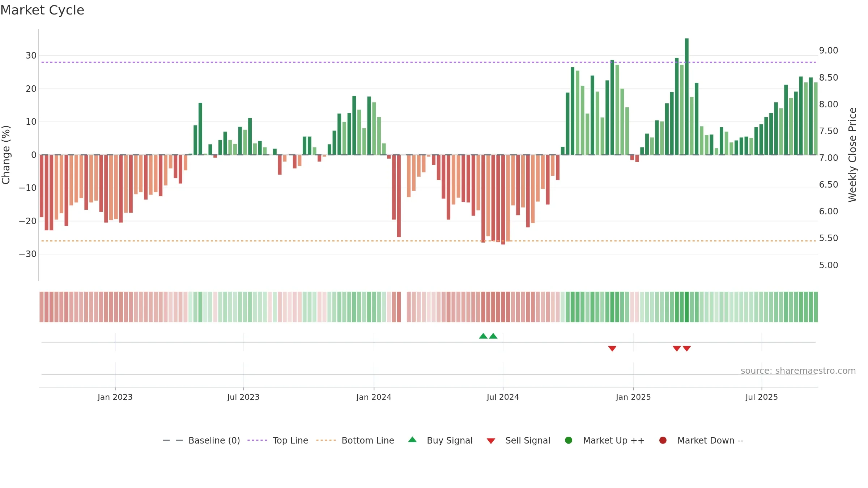868x488 pixels.
Task: Click the Jan 2024 axis label
Action: 374,397
